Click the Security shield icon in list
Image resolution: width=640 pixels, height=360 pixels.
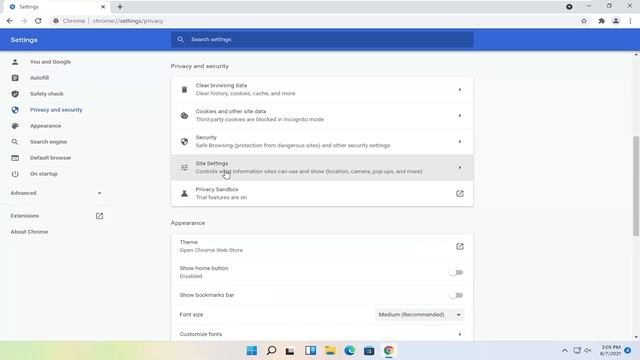tap(184, 141)
